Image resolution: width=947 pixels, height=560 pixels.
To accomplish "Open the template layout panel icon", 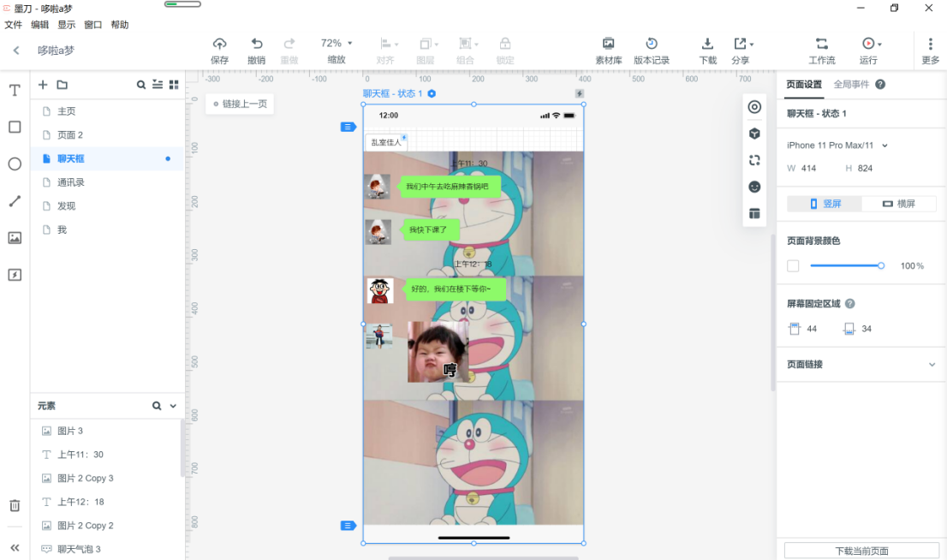I will pyautogui.click(x=754, y=213).
